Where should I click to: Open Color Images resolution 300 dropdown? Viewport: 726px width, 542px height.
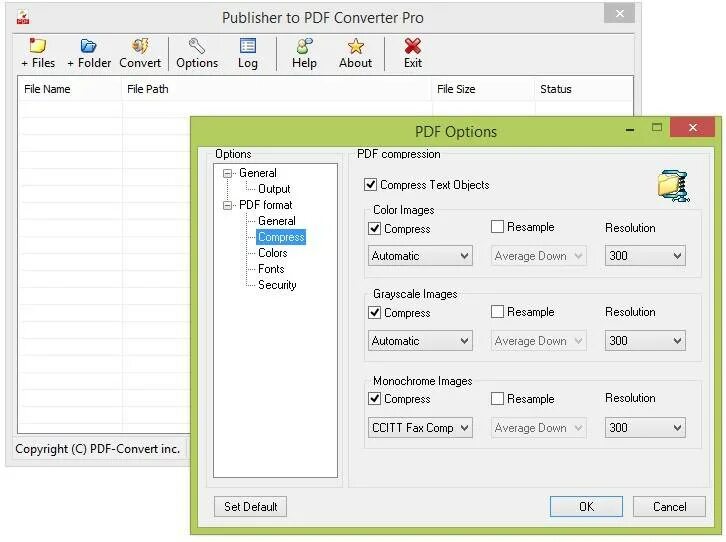pos(645,255)
